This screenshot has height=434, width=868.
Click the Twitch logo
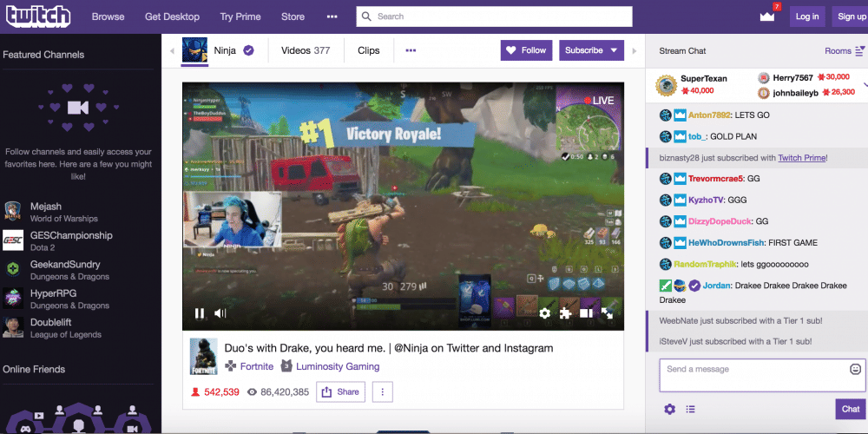[38, 16]
